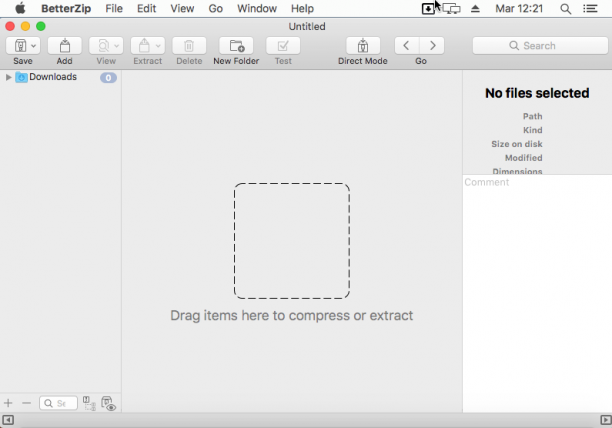This screenshot has height=428, width=612.
Task: Toggle Direct Mode
Action: (363, 46)
